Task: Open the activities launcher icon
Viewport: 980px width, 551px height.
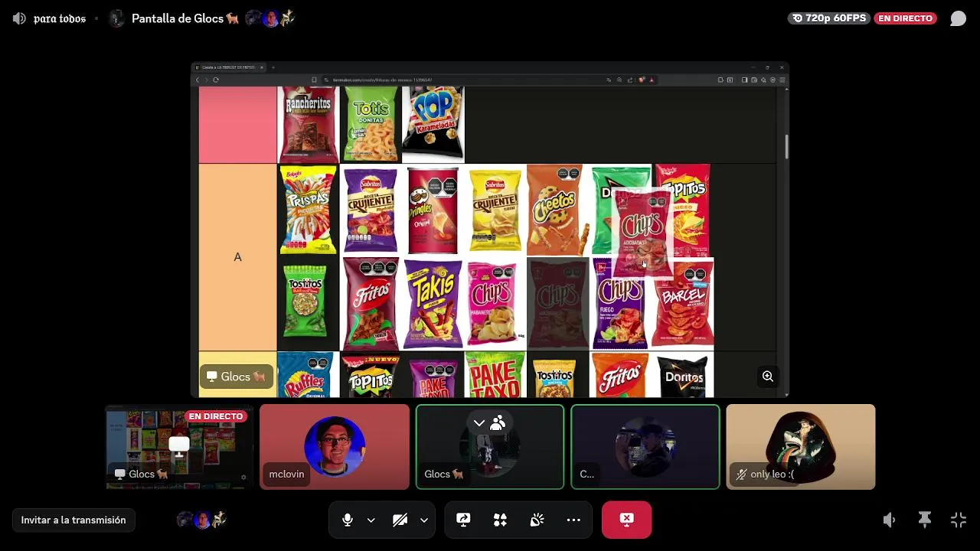Action: (500, 520)
